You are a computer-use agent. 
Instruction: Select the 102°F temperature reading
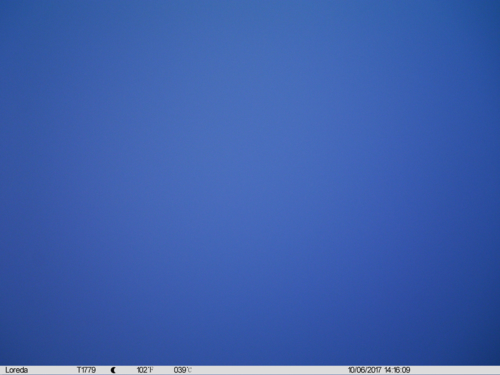click(x=145, y=370)
